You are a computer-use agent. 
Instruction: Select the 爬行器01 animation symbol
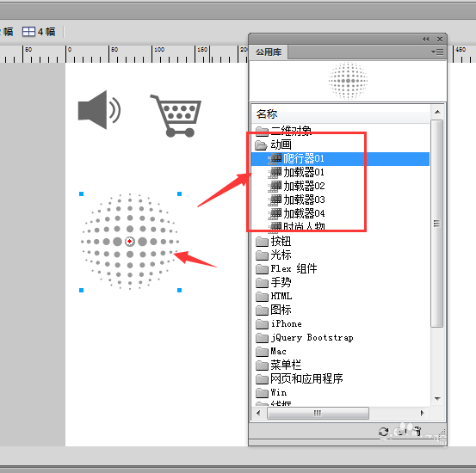point(340,159)
